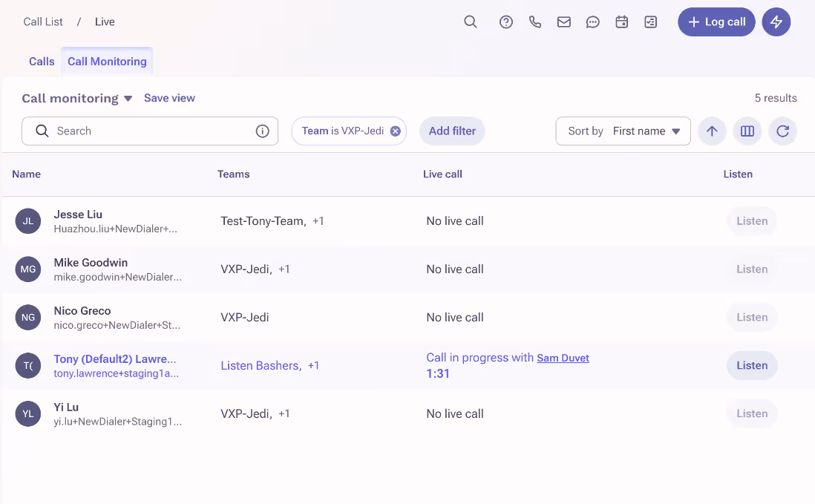Image resolution: width=815 pixels, height=504 pixels.
Task: Click Listen in Nico Greco's row
Action: pyautogui.click(x=752, y=318)
